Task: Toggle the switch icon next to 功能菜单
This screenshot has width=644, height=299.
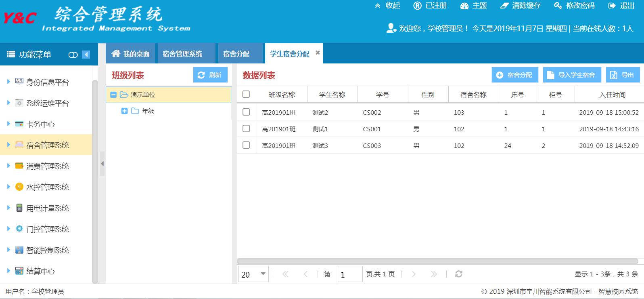Action: point(73,55)
